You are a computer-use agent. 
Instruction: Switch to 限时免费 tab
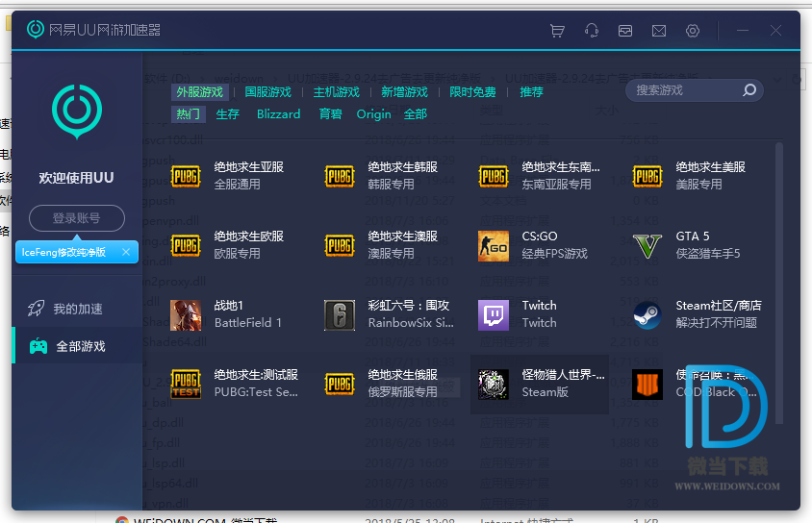[472, 92]
